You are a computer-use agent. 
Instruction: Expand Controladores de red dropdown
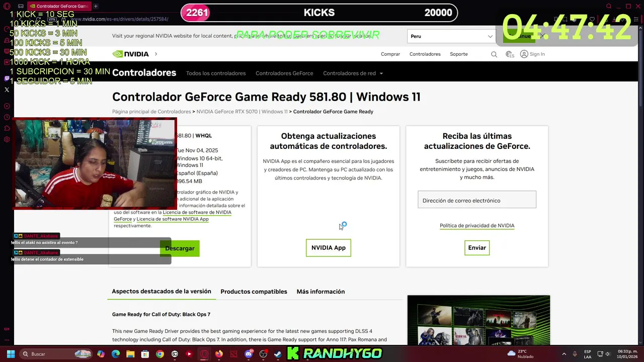point(353,73)
